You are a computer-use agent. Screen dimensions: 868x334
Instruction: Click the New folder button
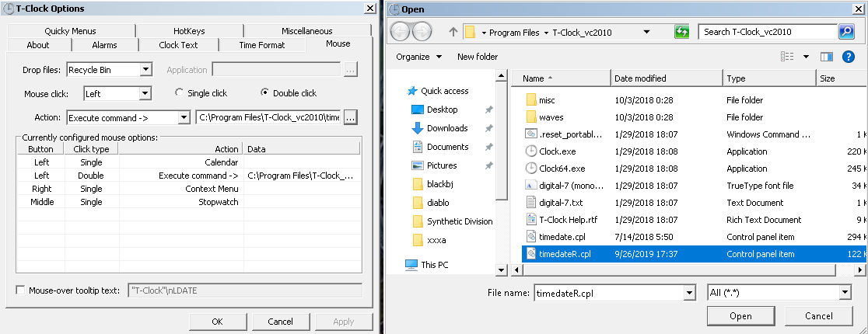click(478, 57)
